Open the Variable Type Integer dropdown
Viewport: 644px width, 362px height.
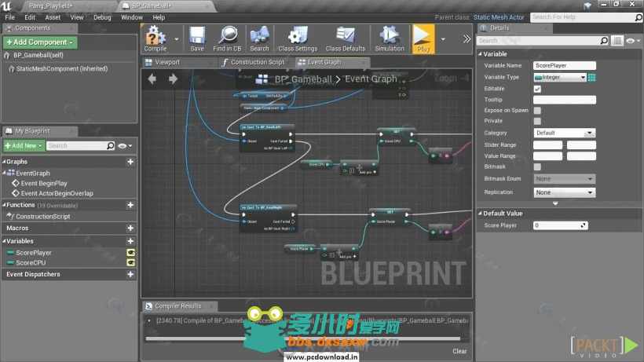tap(560, 77)
